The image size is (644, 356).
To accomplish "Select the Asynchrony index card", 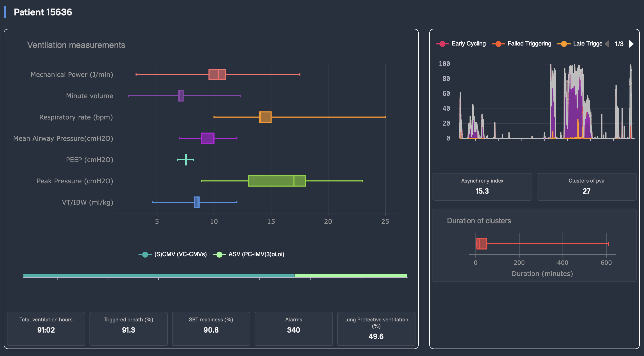I will click(482, 187).
